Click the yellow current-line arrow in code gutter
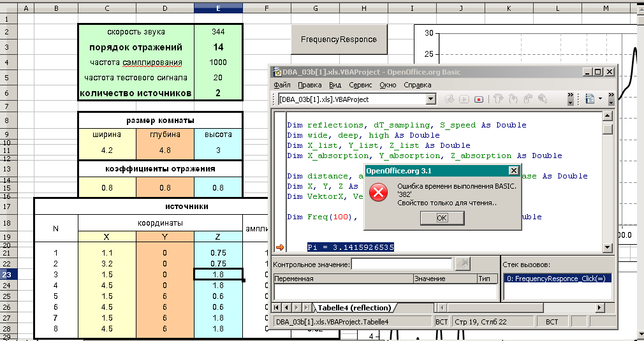The height and width of the screenshot is (341, 644). pos(280,247)
